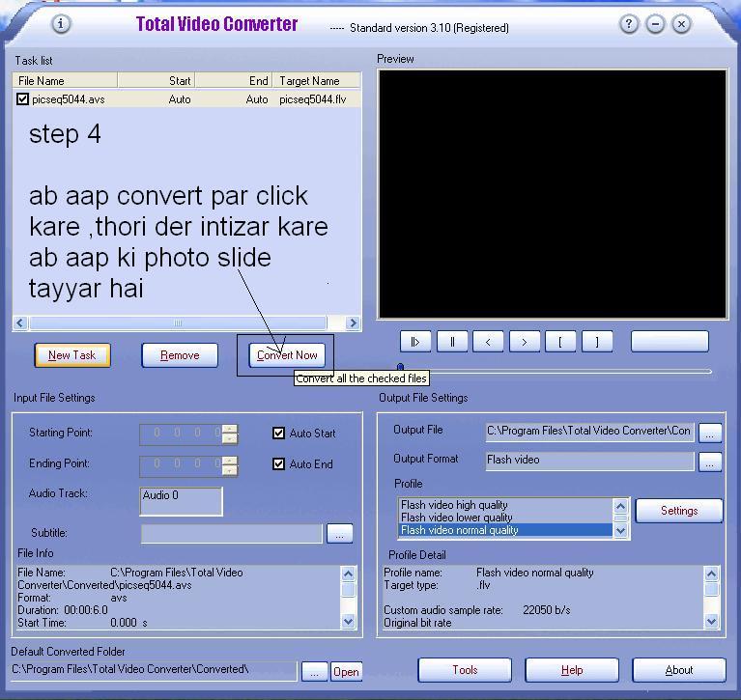Click Convert Now button
The height and width of the screenshot is (700, 741).
click(x=287, y=355)
